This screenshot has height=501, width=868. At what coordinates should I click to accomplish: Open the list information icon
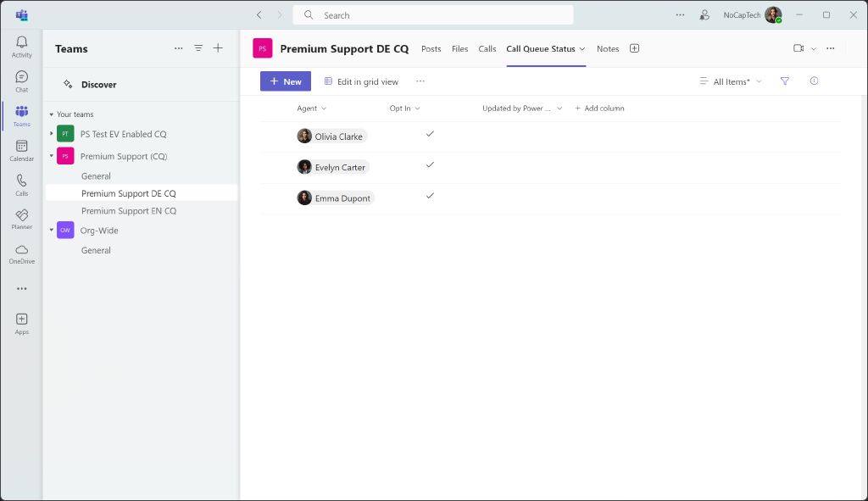tap(814, 81)
